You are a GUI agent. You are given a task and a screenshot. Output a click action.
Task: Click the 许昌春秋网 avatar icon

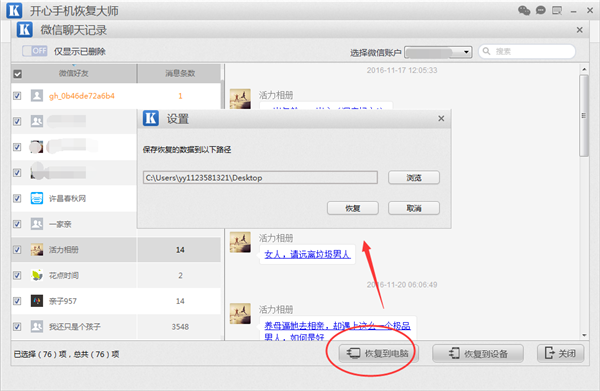[x=37, y=198]
